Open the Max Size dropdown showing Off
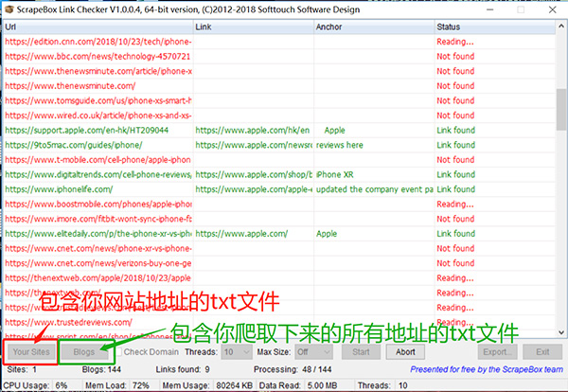This screenshot has width=568, height=392. [312, 352]
